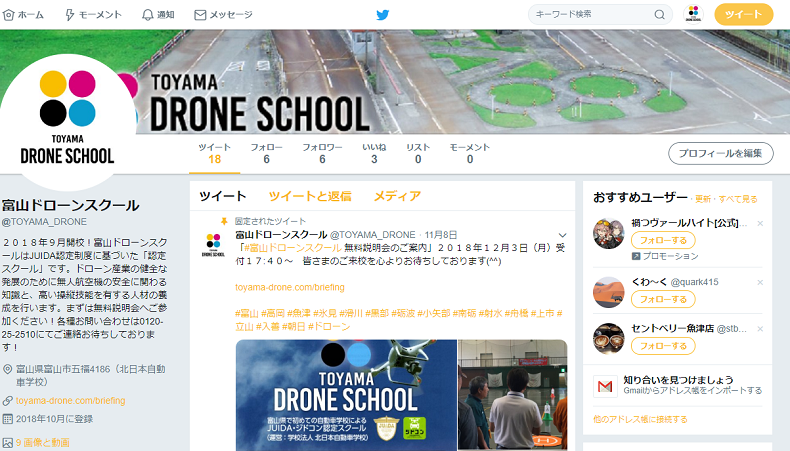Image resolution: width=790 pixels, height=451 pixels.
Task: Click the Gmail icon
Action: pos(605,386)
